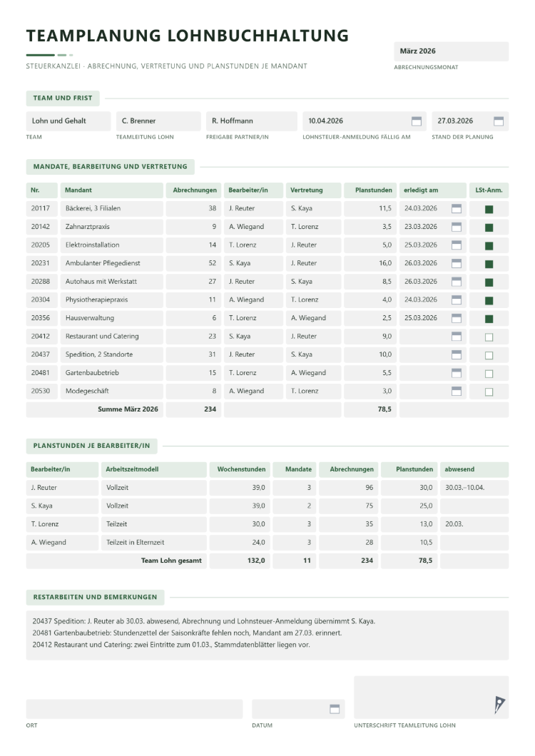The width and height of the screenshot is (535, 756).
Task: Check LSt-Anm. for Gartenbaubetrieb
Action: pyautogui.click(x=489, y=374)
